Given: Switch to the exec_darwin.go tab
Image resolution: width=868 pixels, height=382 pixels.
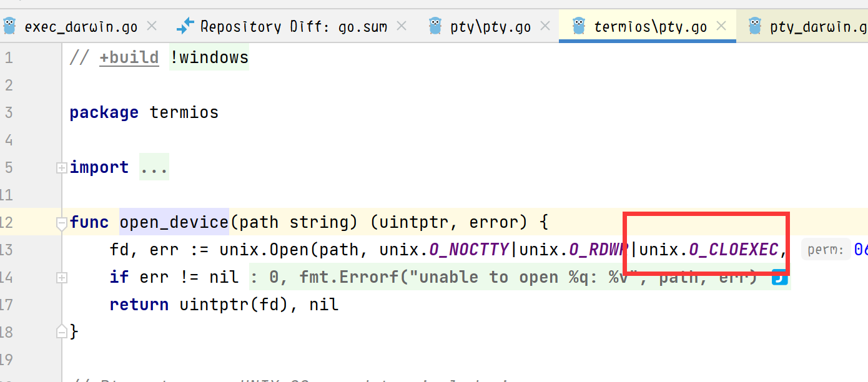Looking at the screenshot, I should [81, 27].
